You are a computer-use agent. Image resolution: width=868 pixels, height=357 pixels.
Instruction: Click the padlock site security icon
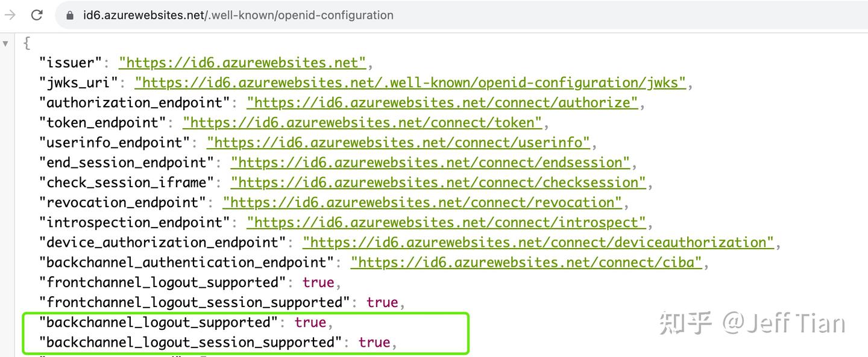tap(70, 16)
